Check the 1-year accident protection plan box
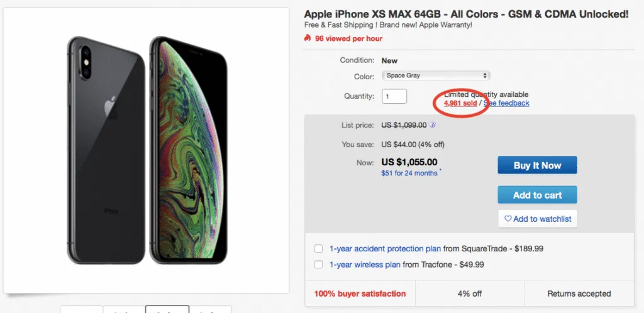The image size is (644, 313). click(x=319, y=249)
